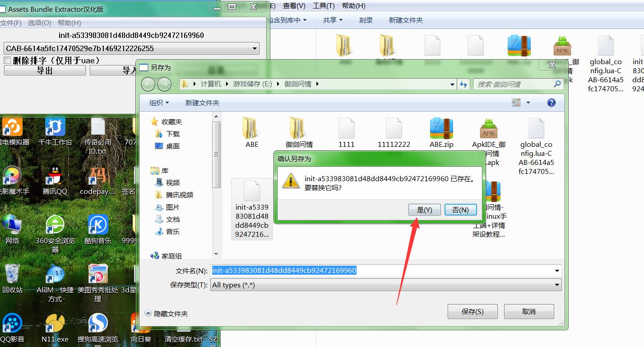Image resolution: width=644 pixels, height=347 pixels.
Task: Select the ABE.zip archive icon
Action: pos(441,128)
